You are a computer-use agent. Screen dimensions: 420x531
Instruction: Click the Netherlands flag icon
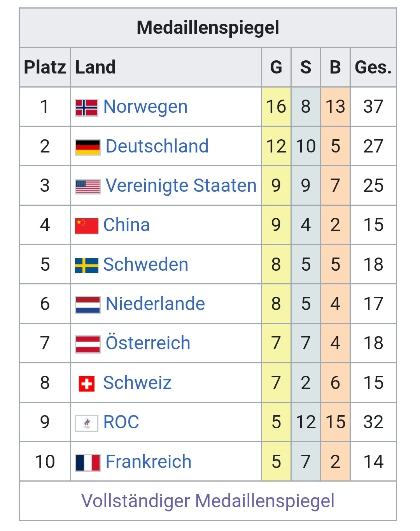tap(87, 305)
